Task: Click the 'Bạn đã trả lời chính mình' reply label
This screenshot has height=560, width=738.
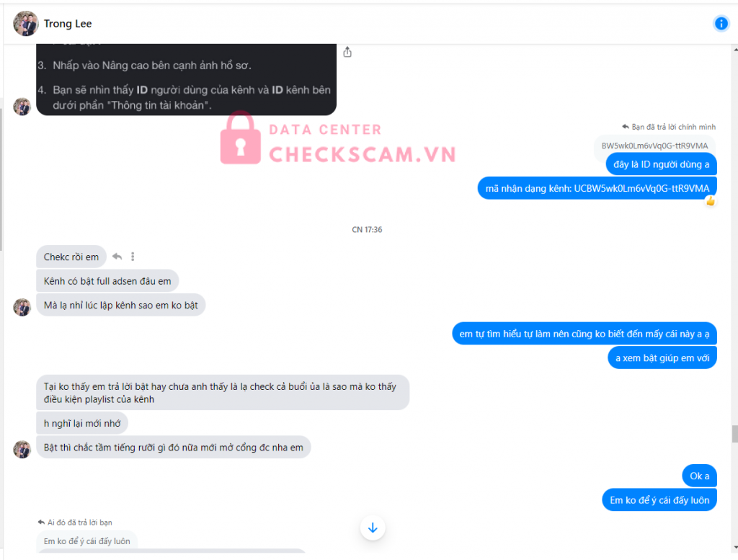Action: [669, 127]
